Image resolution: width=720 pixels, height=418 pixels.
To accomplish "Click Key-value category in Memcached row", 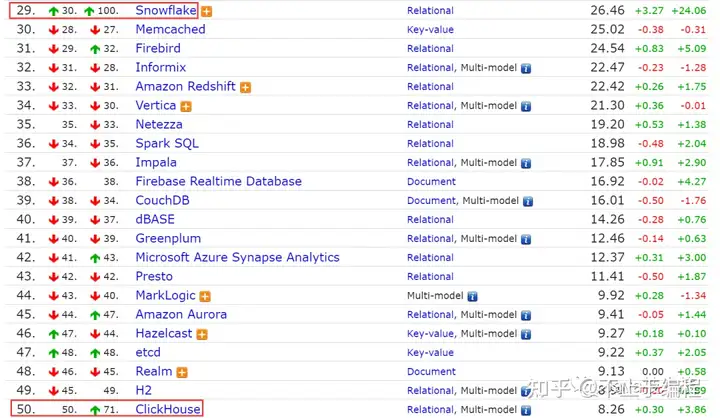I will (430, 30).
